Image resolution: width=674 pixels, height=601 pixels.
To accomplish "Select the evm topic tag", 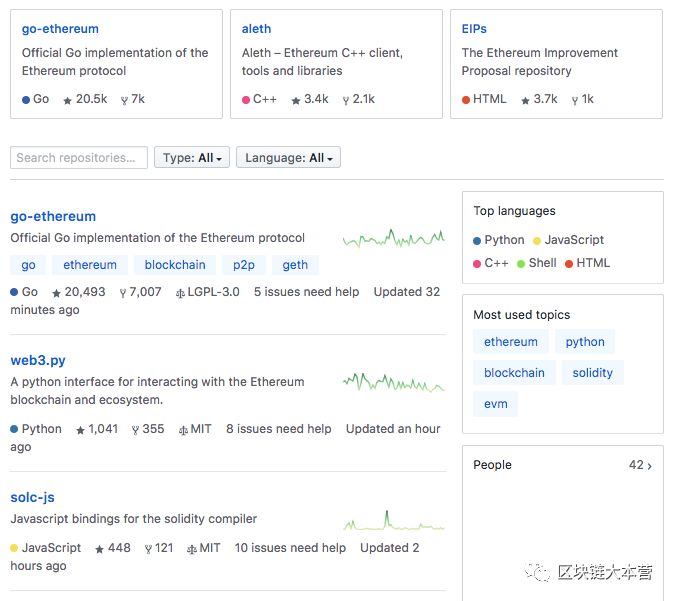I will [496, 404].
